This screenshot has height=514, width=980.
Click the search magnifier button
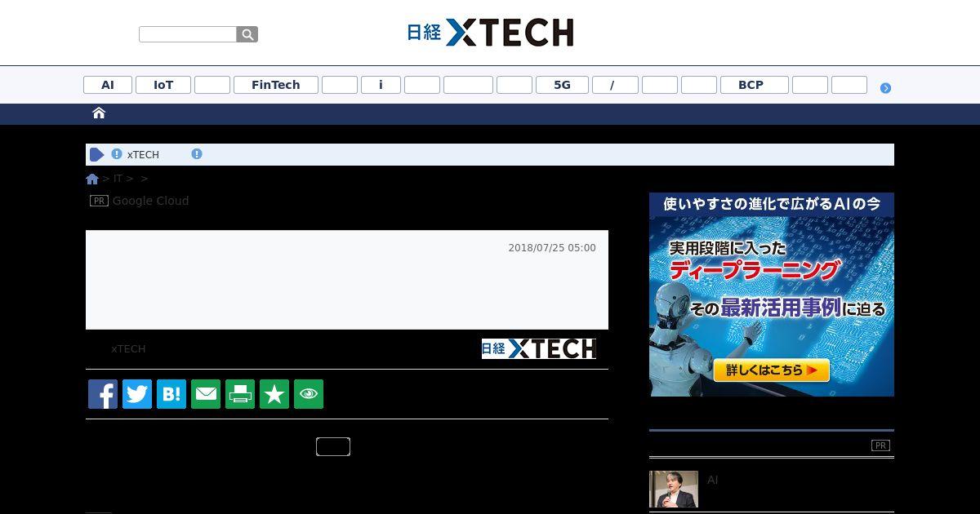247,34
